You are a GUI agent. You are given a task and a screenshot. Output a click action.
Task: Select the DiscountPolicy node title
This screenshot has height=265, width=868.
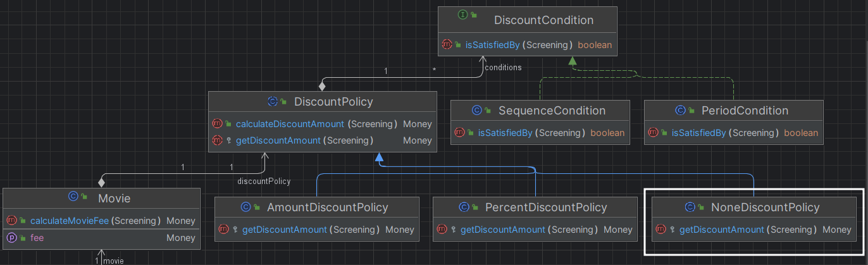pyautogui.click(x=333, y=102)
